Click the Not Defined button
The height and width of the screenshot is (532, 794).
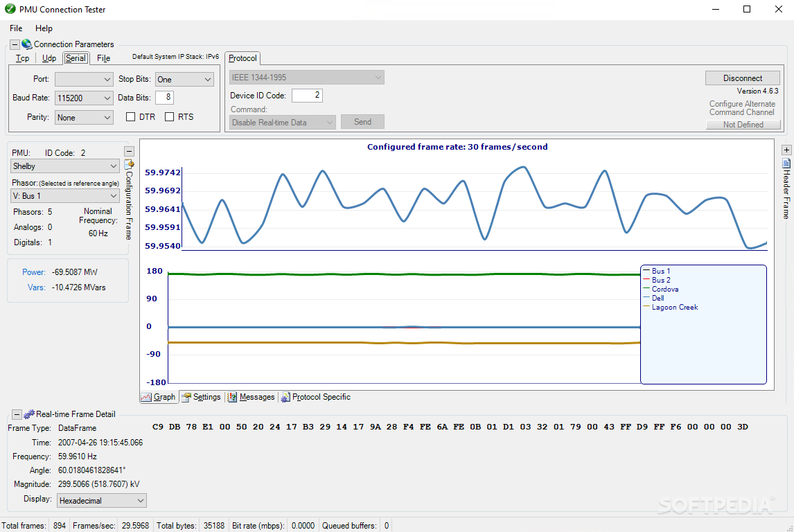(x=743, y=125)
